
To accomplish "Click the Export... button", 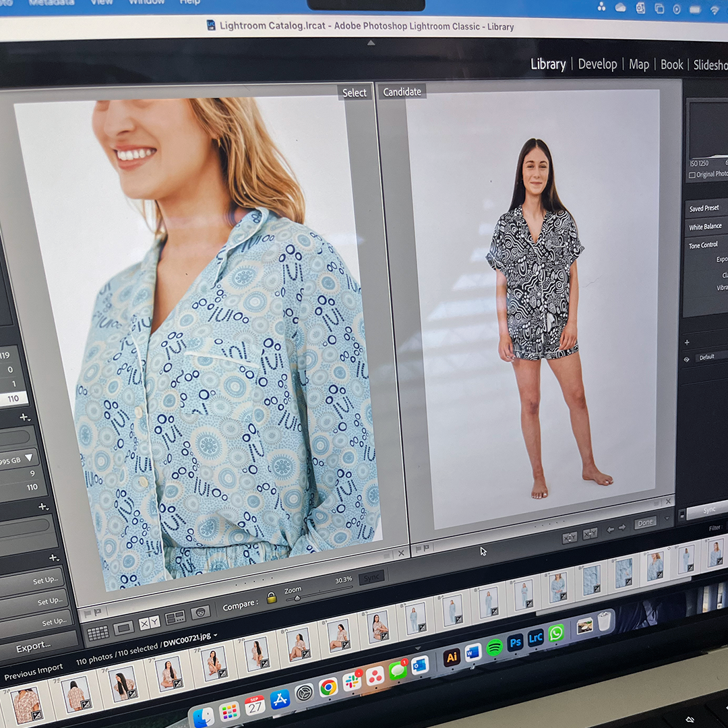I will (40, 646).
